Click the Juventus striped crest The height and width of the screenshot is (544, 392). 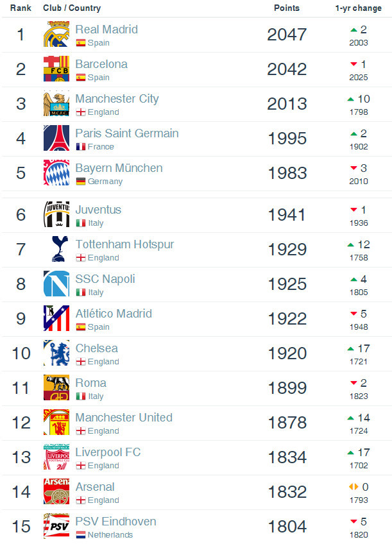(56, 214)
